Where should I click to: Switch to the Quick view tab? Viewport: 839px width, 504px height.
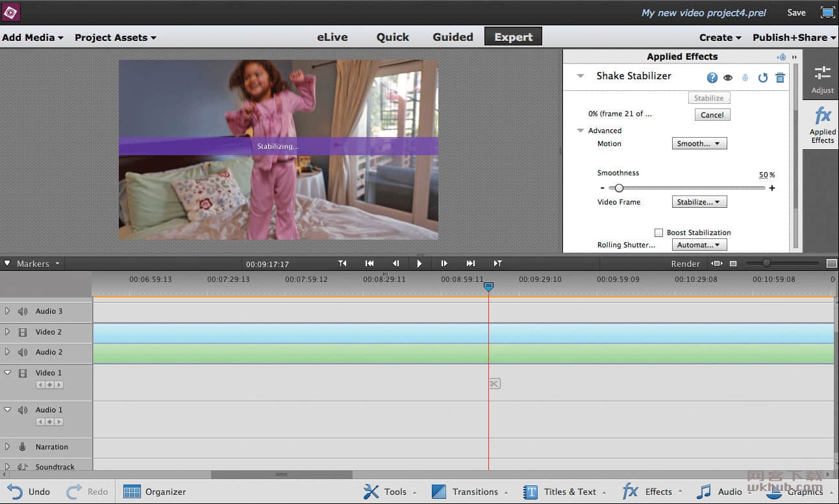pos(393,37)
